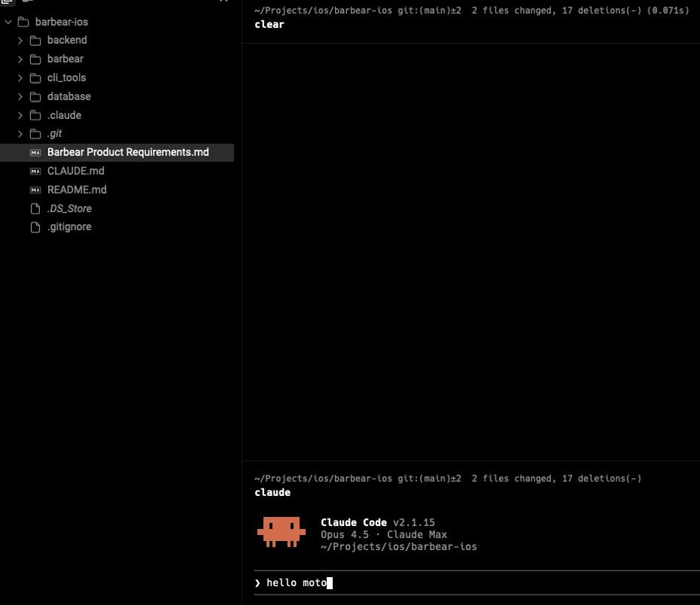700x605 pixels.
Task: Expand the database folder chevron
Action: click(x=20, y=97)
